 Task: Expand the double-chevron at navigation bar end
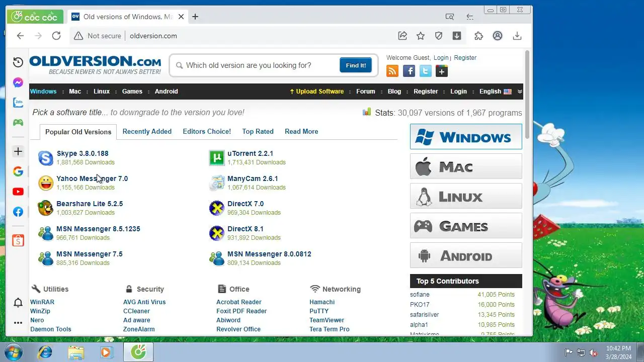[x=520, y=92]
